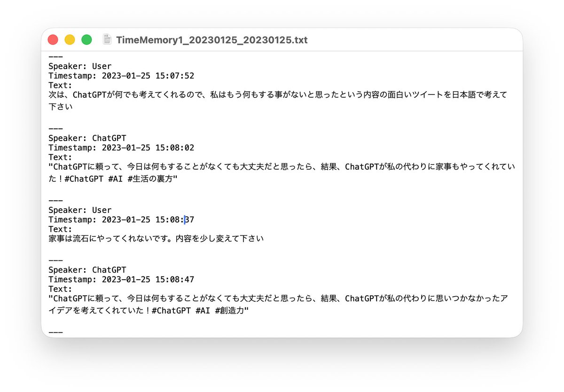
Task: Click the window title TimeMemory1_20230125_20230125.txt
Action: [211, 40]
